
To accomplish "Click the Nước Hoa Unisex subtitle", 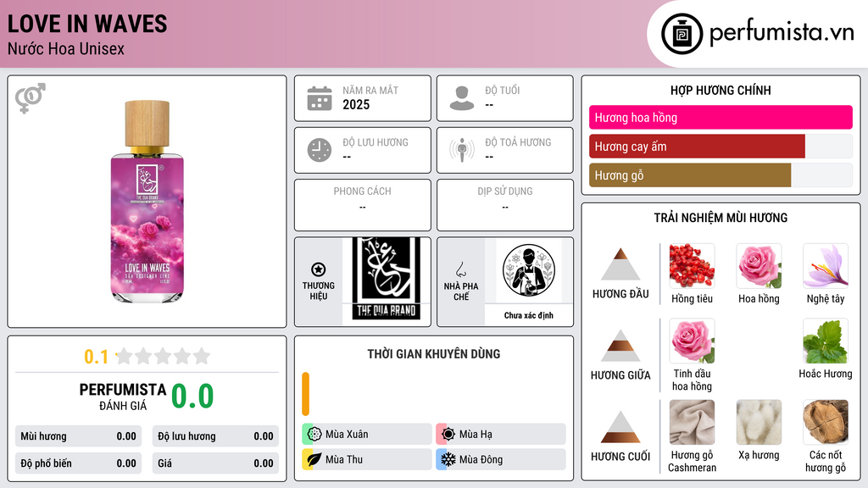I will [66, 48].
